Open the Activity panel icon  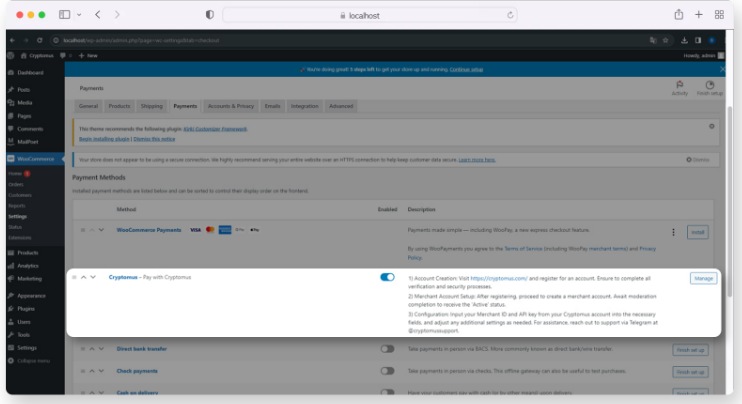(679, 87)
